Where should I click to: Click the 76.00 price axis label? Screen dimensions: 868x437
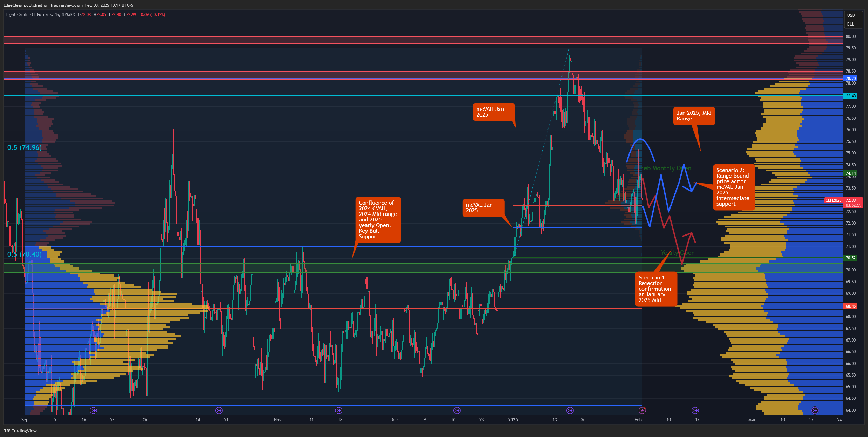[850, 130]
